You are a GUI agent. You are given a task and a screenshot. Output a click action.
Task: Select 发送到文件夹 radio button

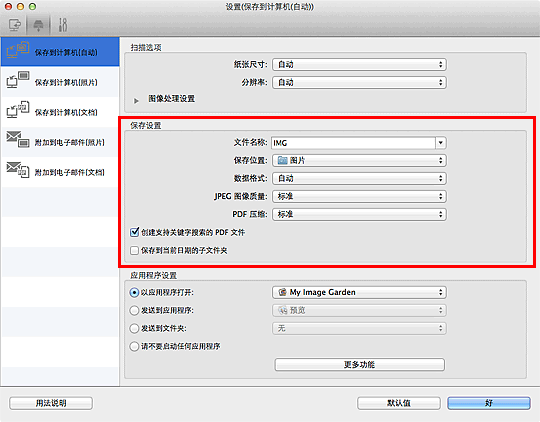coord(134,328)
